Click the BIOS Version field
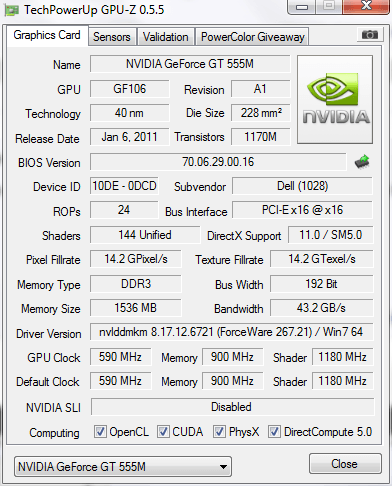Screen dimensions: 392x486 tap(218, 162)
